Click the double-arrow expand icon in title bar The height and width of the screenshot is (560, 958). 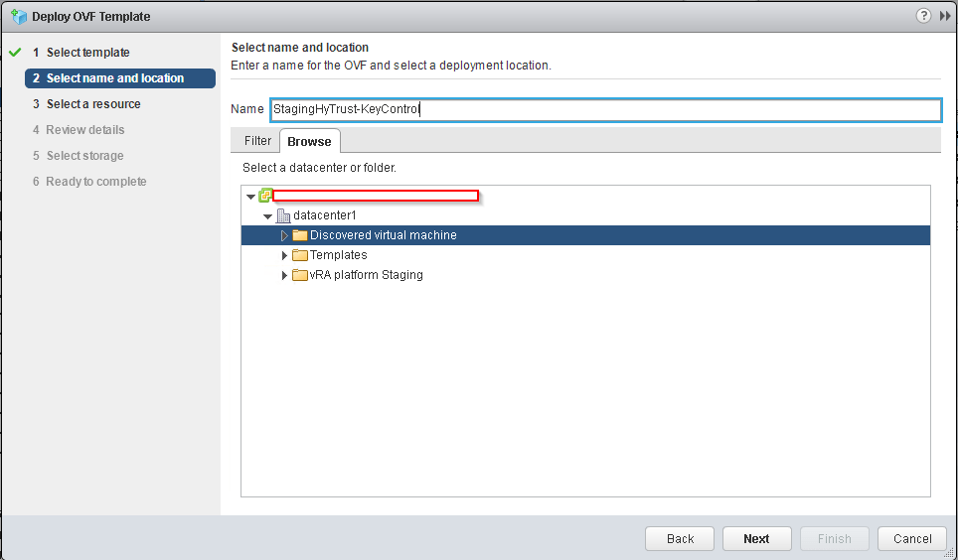tap(944, 16)
